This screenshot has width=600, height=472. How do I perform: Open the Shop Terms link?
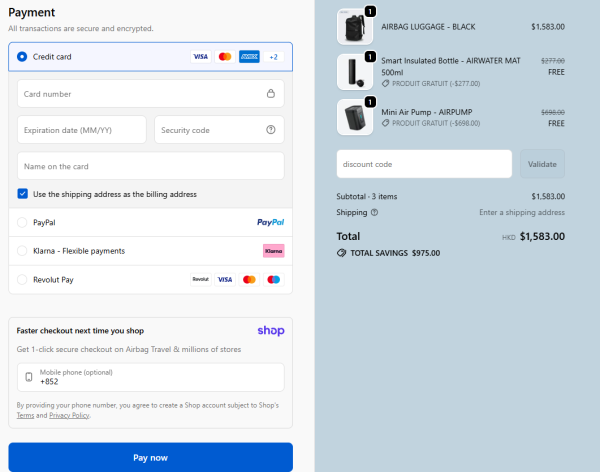click(x=25, y=415)
